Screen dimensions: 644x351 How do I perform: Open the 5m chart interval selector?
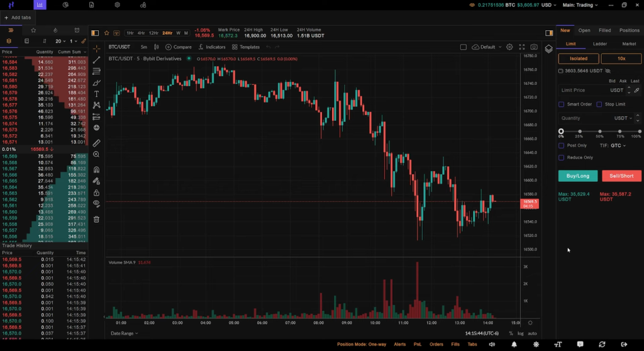144,47
